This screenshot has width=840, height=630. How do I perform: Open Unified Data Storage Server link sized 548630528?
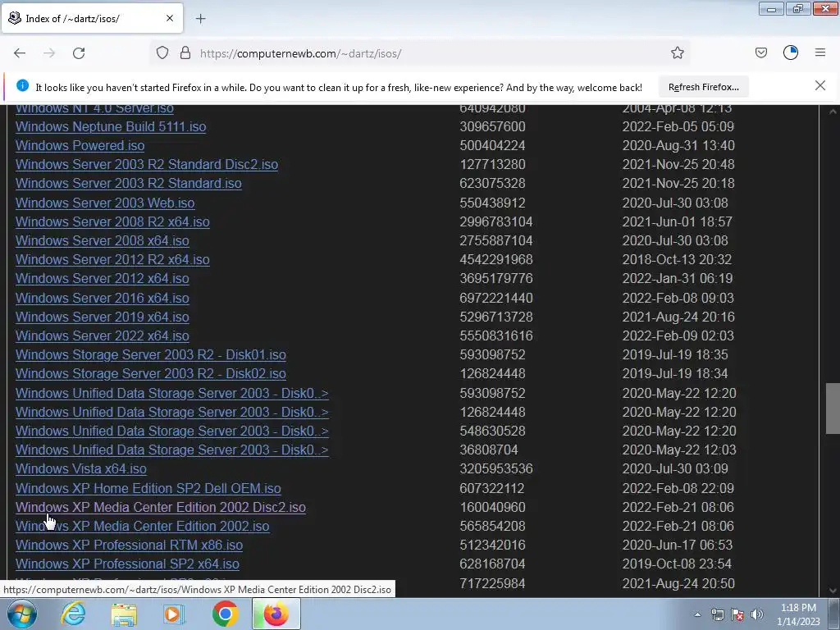(x=172, y=431)
